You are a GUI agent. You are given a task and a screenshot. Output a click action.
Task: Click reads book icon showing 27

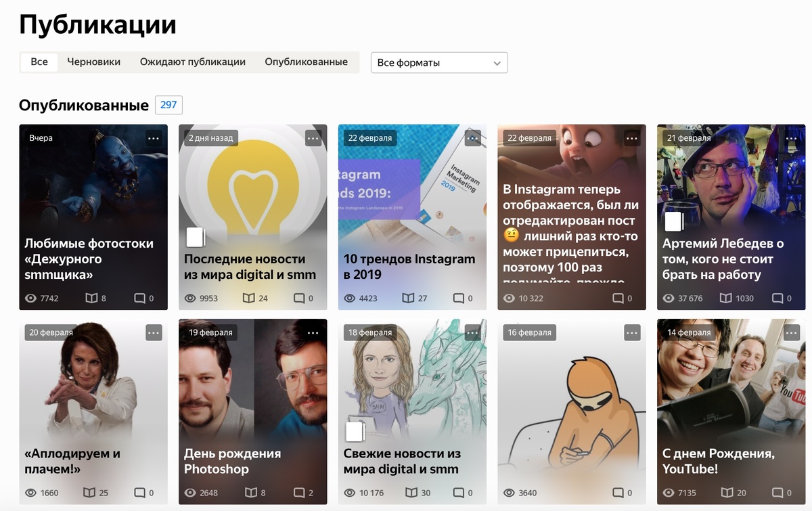tap(408, 298)
